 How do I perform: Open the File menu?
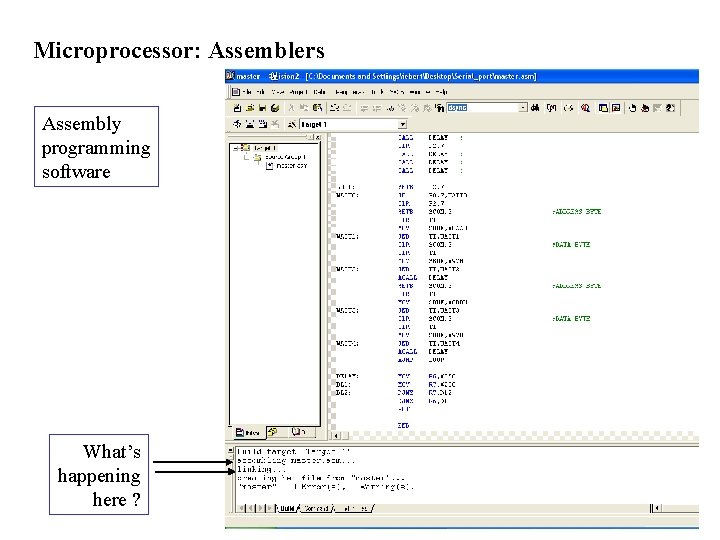(247, 92)
